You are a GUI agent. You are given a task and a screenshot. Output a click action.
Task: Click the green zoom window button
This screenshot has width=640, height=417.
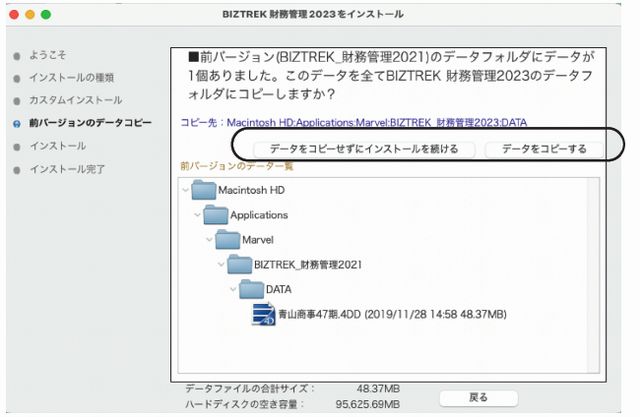coord(46,15)
